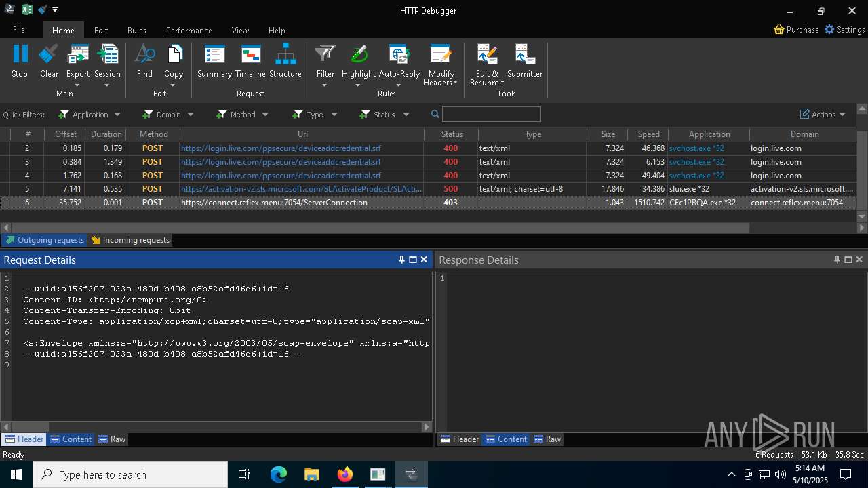Image resolution: width=868 pixels, height=488 pixels.
Task: Expand the Session dropdown arrow
Action: tap(107, 85)
